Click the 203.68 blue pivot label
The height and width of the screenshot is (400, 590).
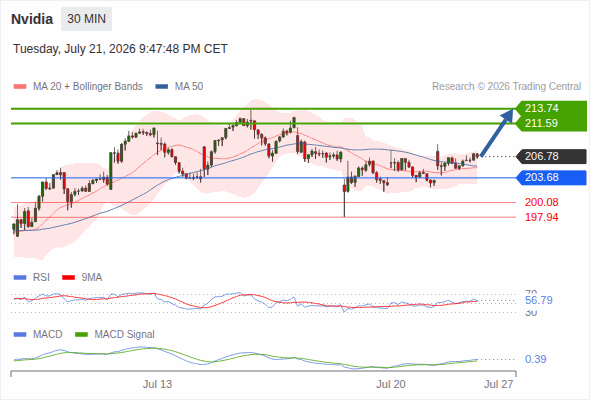[x=552, y=177]
